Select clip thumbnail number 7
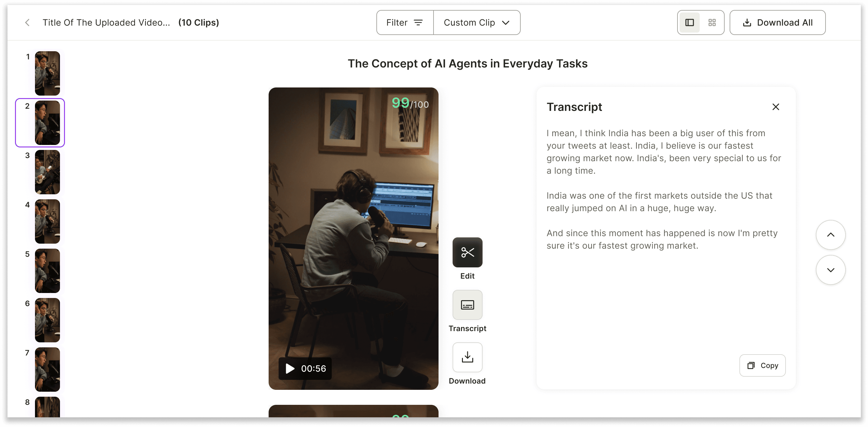The height and width of the screenshot is (427, 868). pos(47,370)
